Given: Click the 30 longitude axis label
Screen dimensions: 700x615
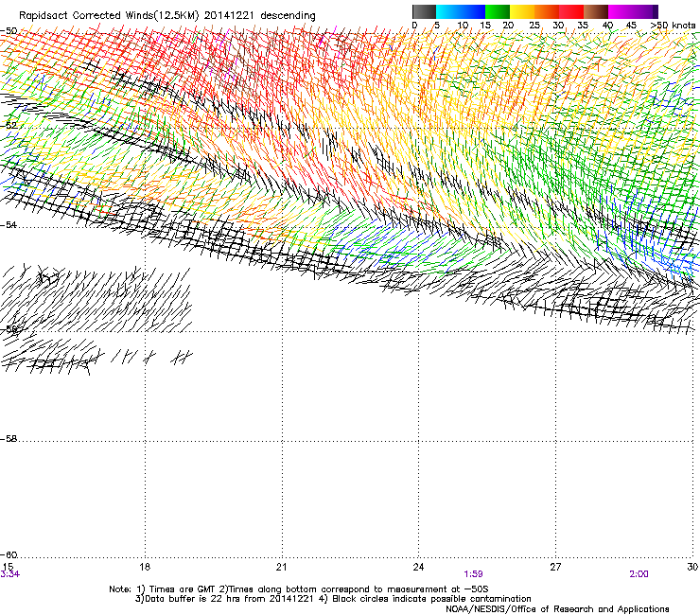Looking at the screenshot, I should click(692, 567).
